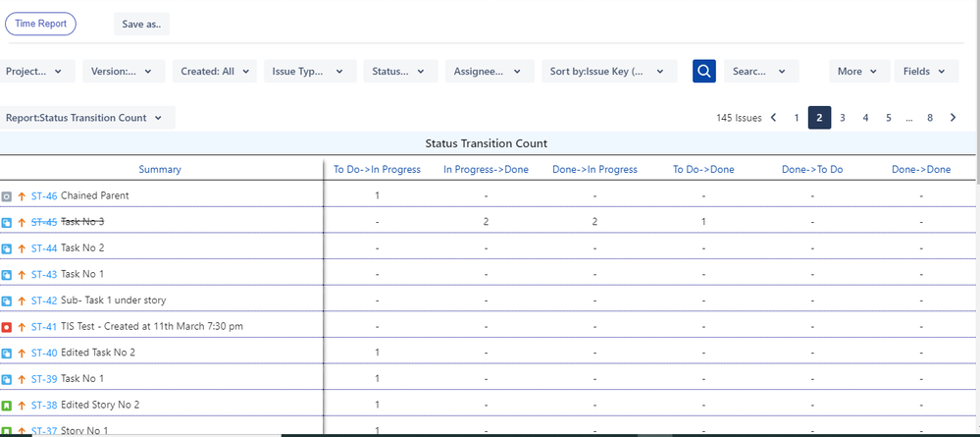This screenshot has height=437, width=980.
Task: Click the 'Chained Parent' summary text
Action: (x=95, y=196)
